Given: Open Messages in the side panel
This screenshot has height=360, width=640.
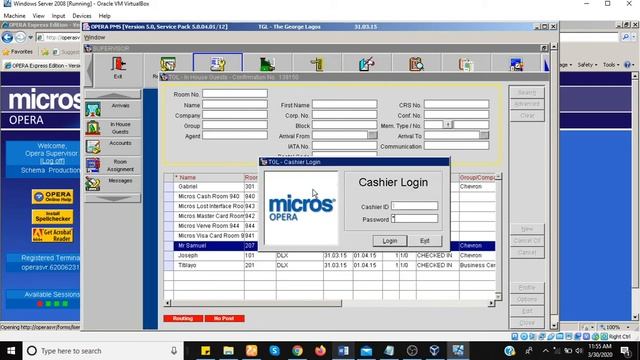Looking at the screenshot, I should click(x=113, y=184).
